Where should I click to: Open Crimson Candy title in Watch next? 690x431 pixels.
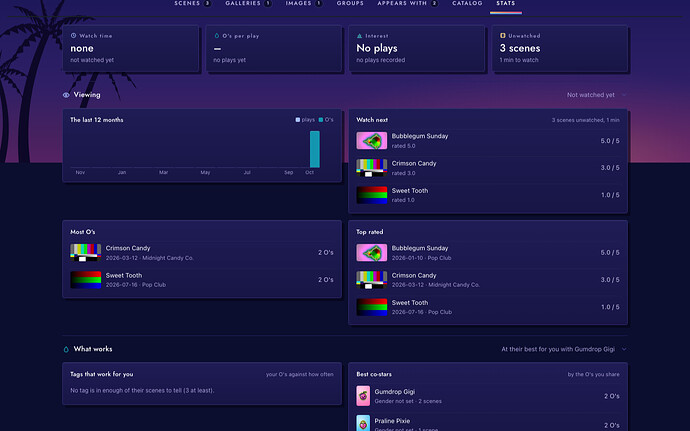(414, 163)
